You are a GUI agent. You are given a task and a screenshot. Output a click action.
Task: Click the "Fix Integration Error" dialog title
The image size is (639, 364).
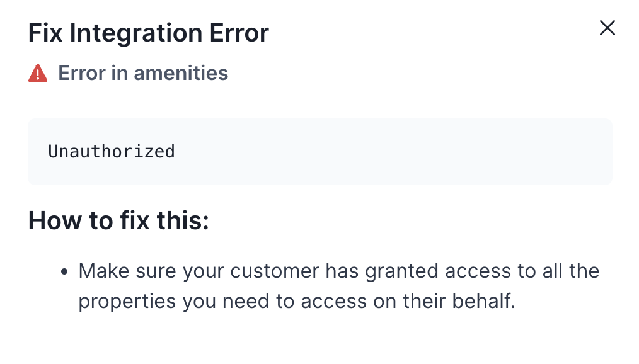[x=149, y=33]
